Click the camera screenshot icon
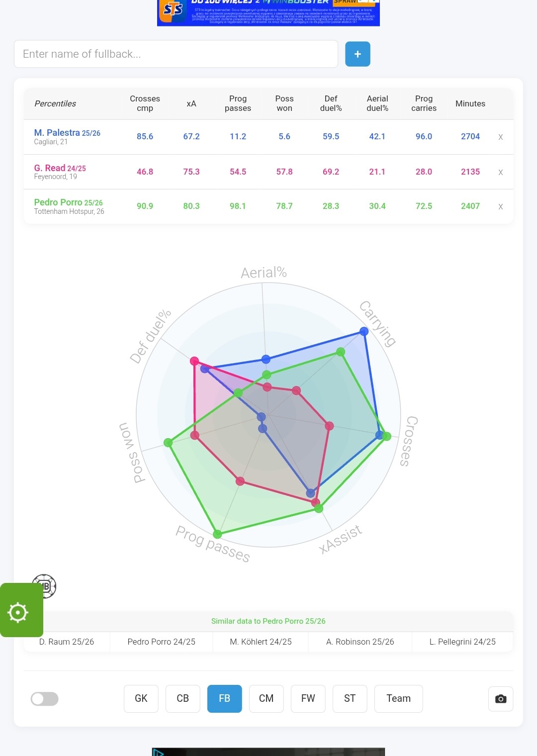The height and width of the screenshot is (756, 537). (501, 699)
